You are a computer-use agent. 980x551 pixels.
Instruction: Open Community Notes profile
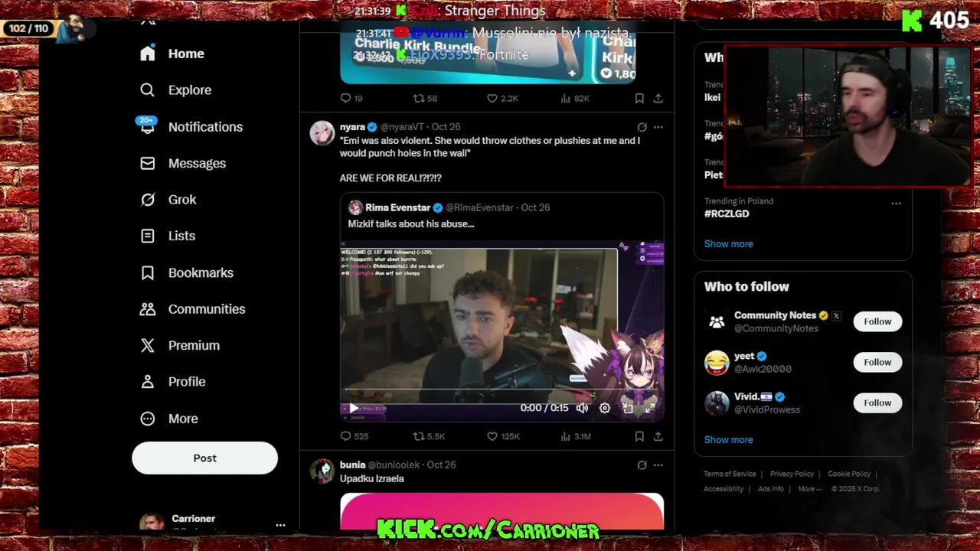click(775, 315)
